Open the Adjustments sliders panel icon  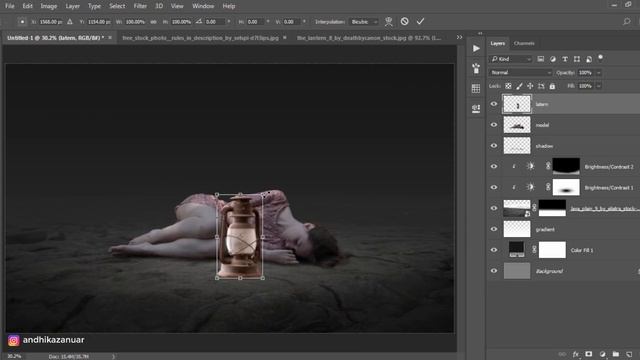click(x=476, y=108)
